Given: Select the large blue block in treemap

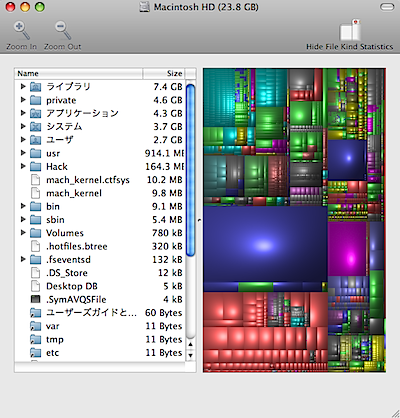Looking at the screenshot, I should (265, 244).
